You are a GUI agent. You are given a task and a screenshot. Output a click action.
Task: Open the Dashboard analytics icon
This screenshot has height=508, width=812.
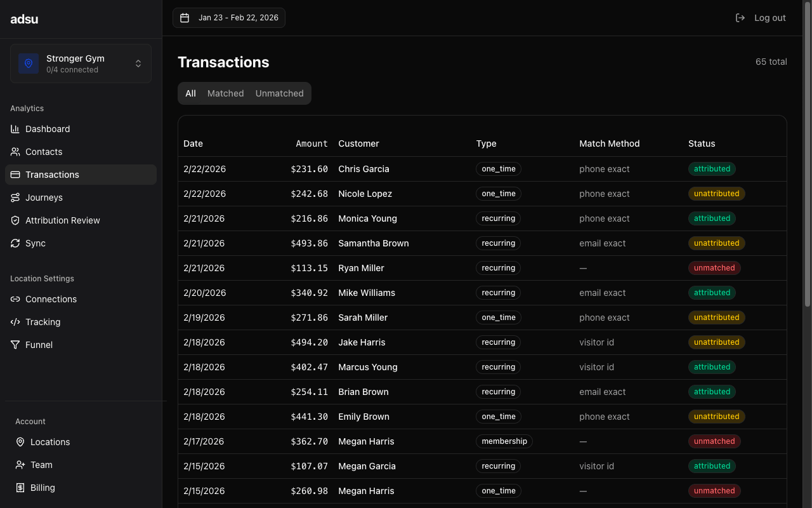(x=15, y=129)
